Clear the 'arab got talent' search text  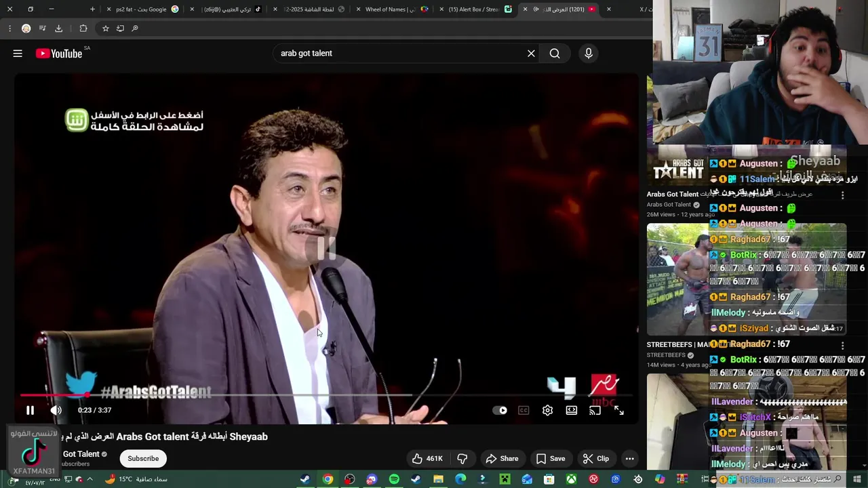pos(531,54)
